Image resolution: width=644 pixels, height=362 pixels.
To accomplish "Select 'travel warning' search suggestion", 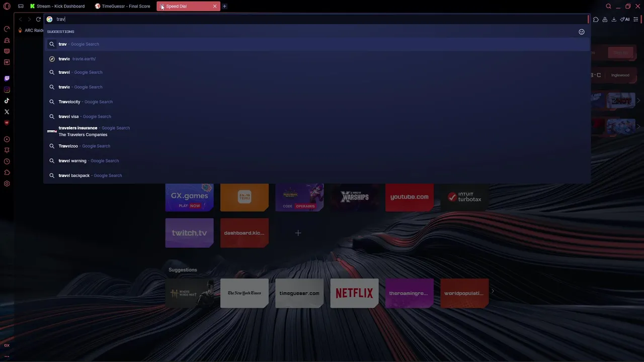I will 316,161.
